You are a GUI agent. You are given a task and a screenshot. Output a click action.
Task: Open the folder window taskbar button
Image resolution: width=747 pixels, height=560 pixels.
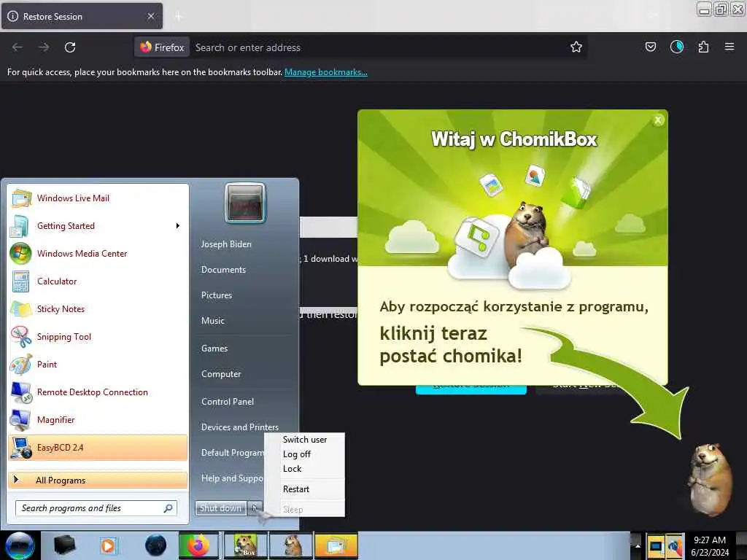[x=336, y=545]
